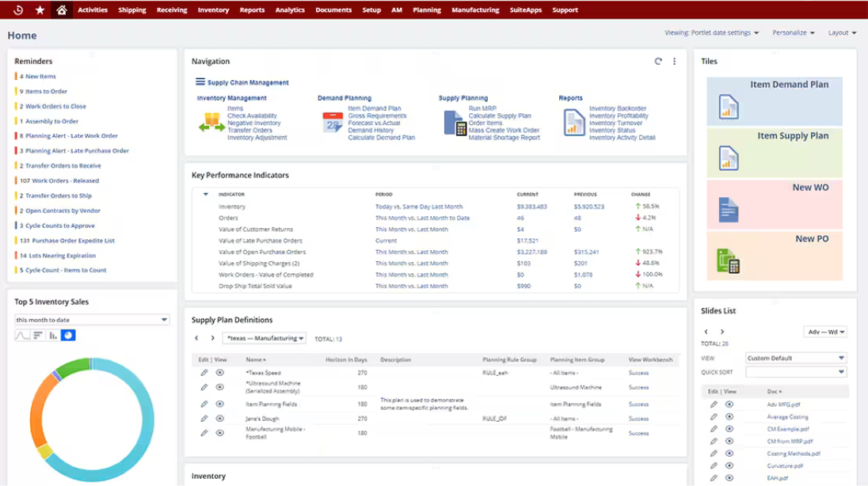Open the Shipping menu

point(131,10)
